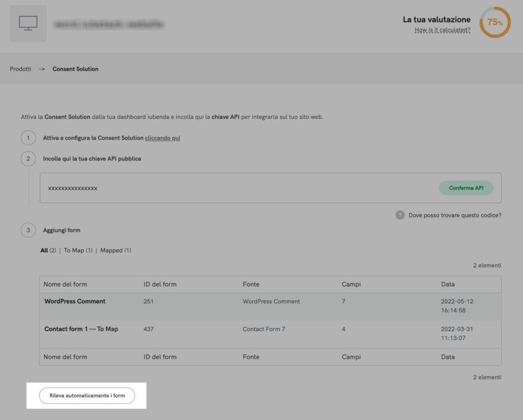Click the 75% rating circle
This screenshot has height=420, width=523.
click(494, 22)
